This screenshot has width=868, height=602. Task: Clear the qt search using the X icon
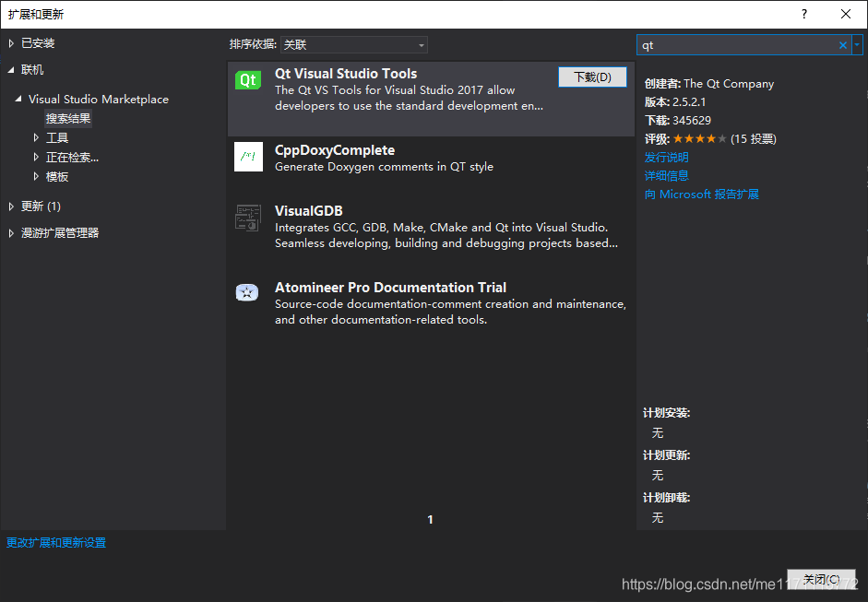point(842,44)
